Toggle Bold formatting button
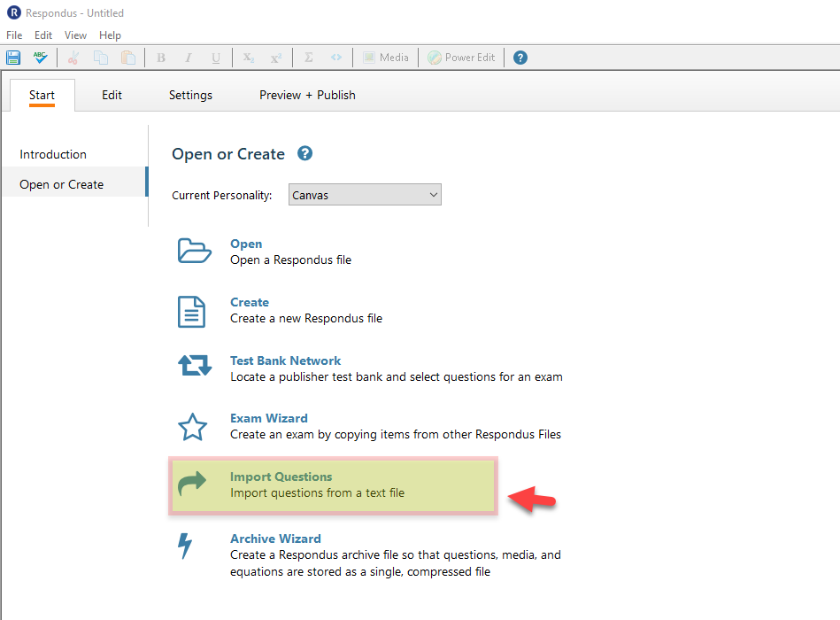This screenshot has height=620, width=840. pos(161,58)
